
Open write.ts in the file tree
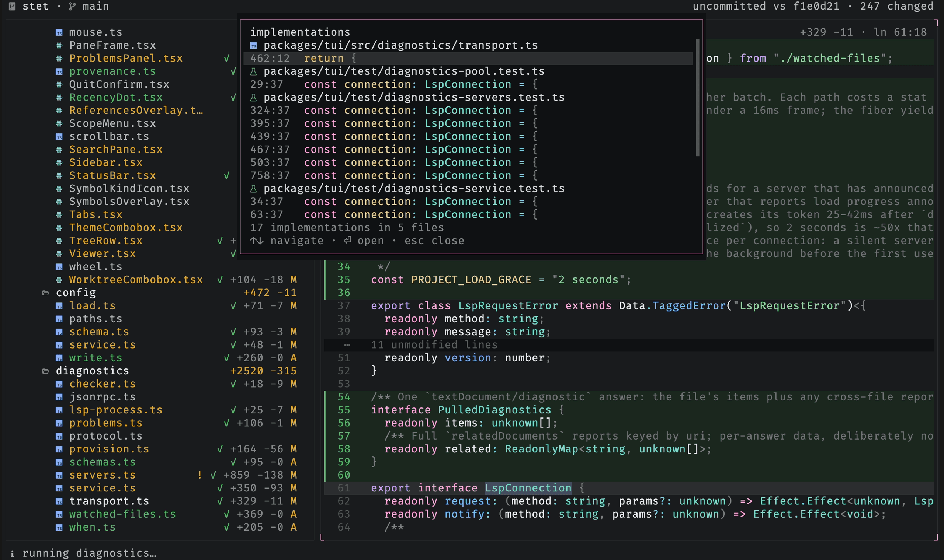click(96, 358)
